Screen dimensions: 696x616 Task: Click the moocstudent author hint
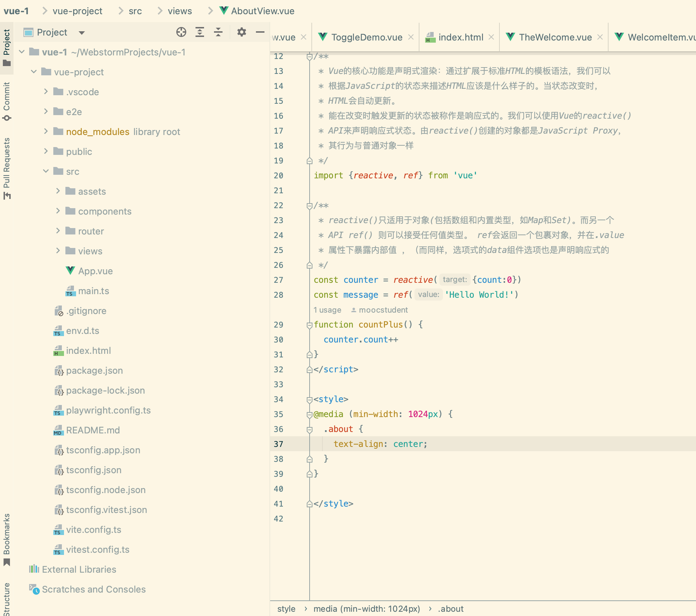click(x=380, y=310)
